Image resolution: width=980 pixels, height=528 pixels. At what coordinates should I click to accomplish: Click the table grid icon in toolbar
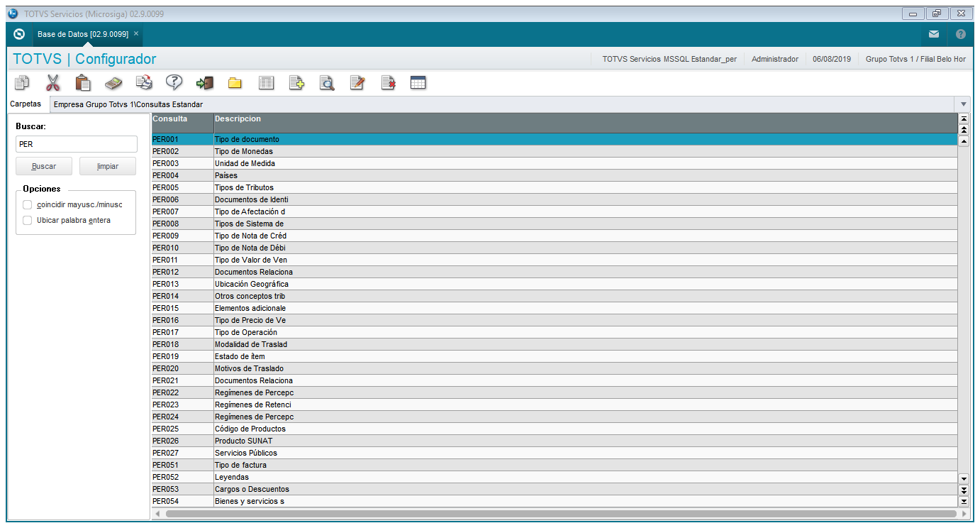pos(418,83)
